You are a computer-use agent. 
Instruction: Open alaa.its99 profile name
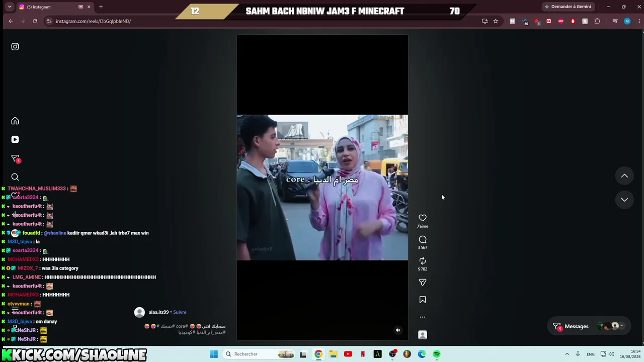[x=158, y=312]
